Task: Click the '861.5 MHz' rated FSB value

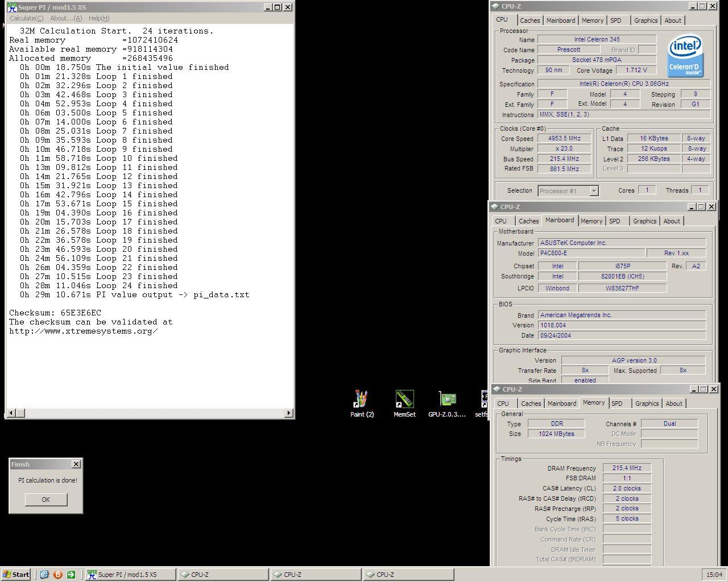Action: point(564,169)
